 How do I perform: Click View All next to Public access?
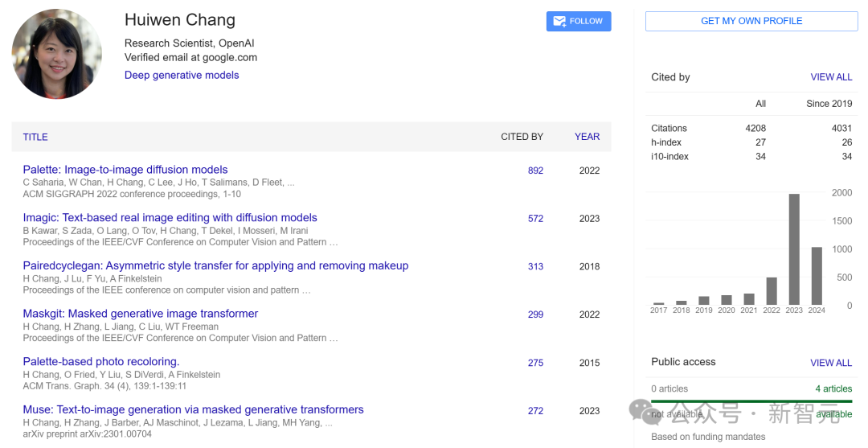coord(831,363)
